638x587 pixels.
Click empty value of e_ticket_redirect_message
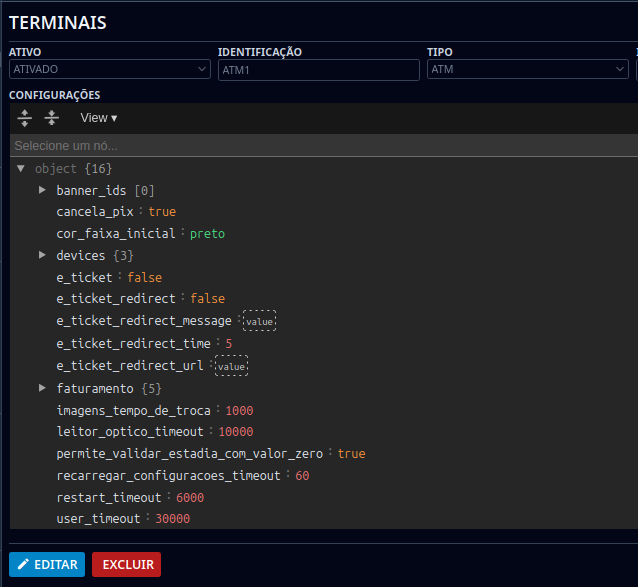(260, 322)
